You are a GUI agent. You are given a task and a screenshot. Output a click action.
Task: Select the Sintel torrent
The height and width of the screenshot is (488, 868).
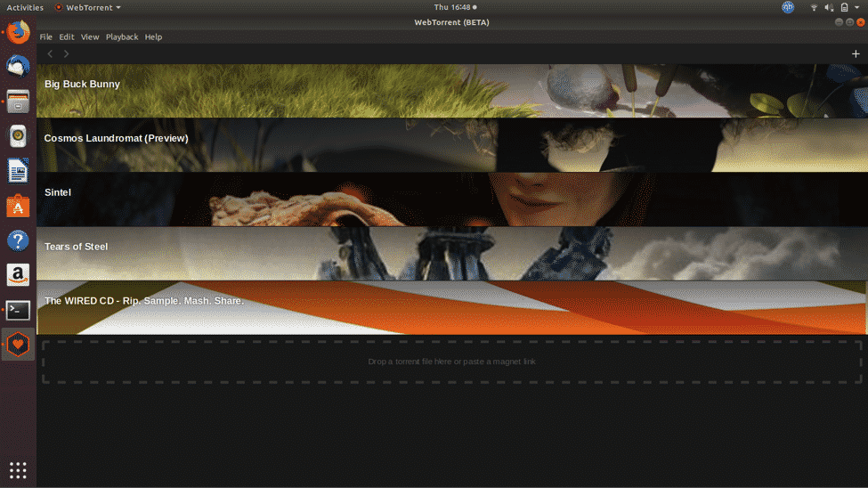(x=451, y=199)
